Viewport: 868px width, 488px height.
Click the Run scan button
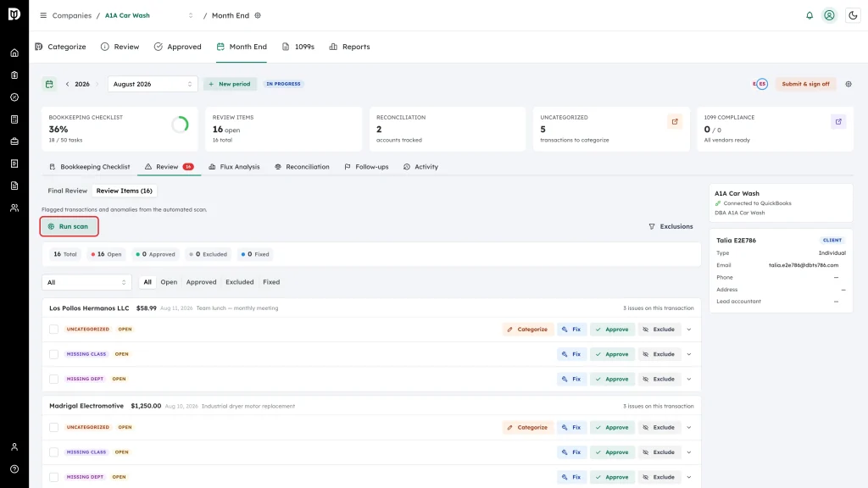(x=70, y=226)
